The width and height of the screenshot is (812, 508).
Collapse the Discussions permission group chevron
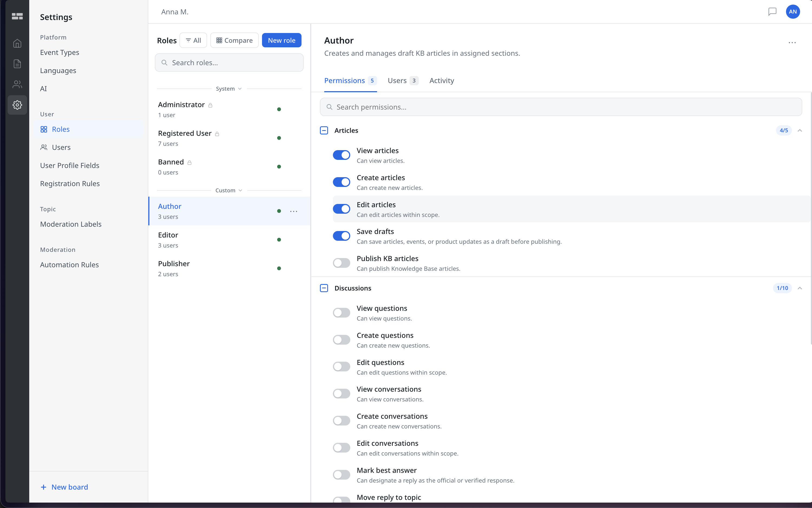(800, 288)
